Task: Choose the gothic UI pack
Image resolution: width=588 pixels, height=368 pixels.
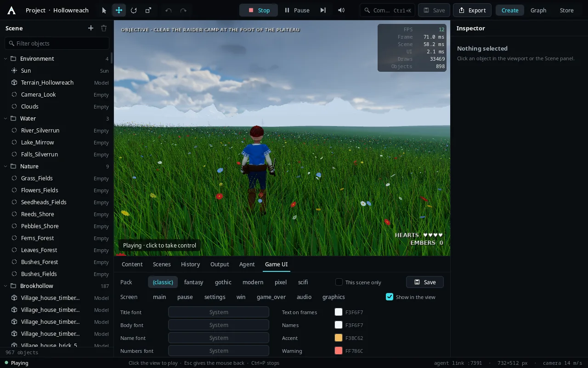Action: coord(223,282)
